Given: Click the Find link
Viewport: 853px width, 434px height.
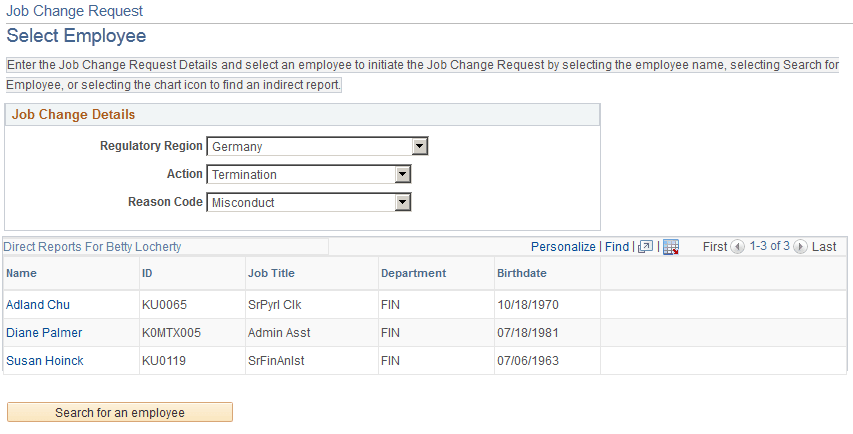Looking at the screenshot, I should [x=617, y=247].
